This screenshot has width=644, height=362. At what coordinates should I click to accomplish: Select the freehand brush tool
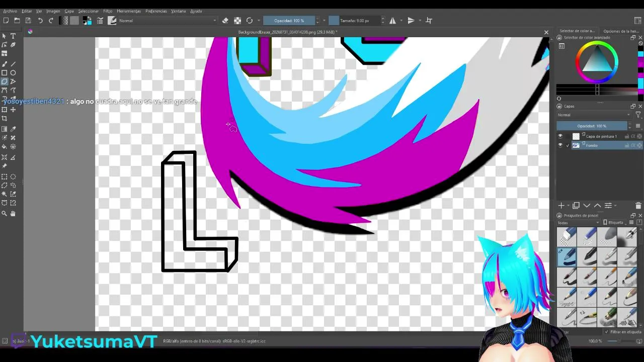(5, 64)
